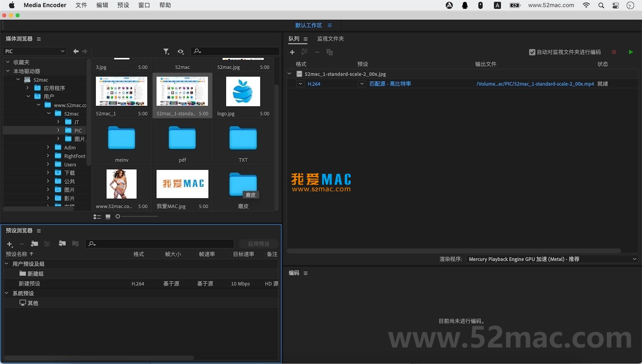Click the 新建组 folder icon
Image resolution: width=642 pixels, height=364 pixels.
pos(23,273)
